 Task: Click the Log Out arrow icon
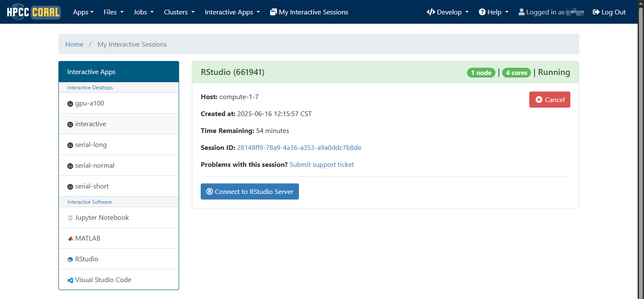(x=596, y=12)
